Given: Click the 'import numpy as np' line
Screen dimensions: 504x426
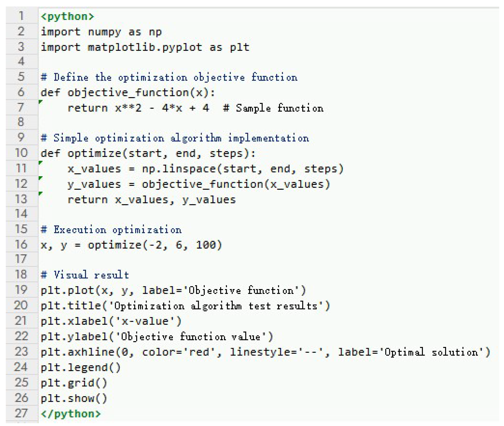Looking at the screenshot, I should tap(101, 32).
